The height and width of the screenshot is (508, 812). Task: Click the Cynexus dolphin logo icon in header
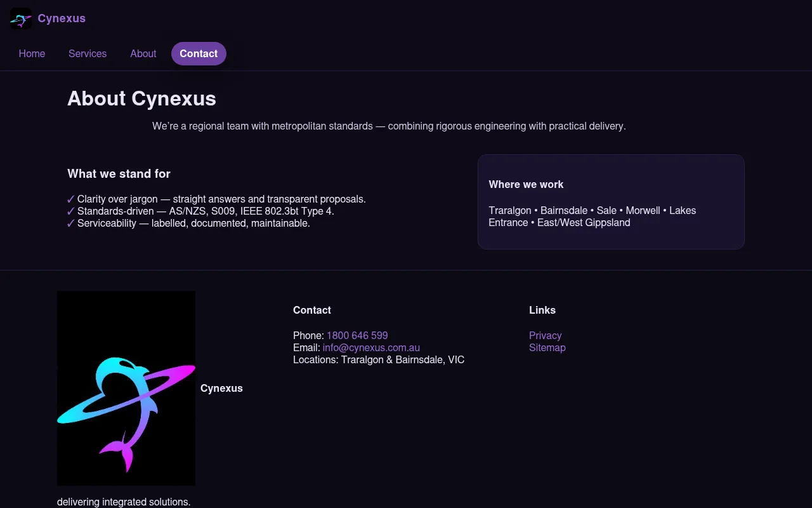pos(21,18)
